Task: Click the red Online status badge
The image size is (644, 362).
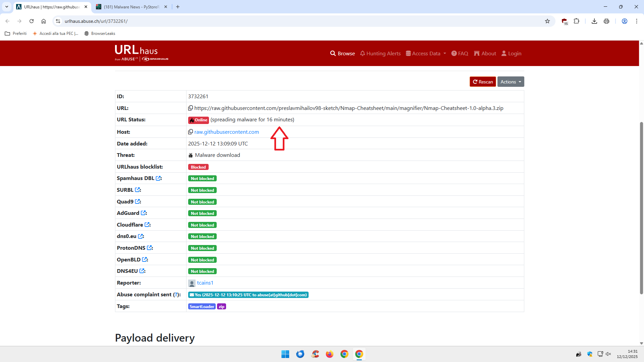Action: 199,120
